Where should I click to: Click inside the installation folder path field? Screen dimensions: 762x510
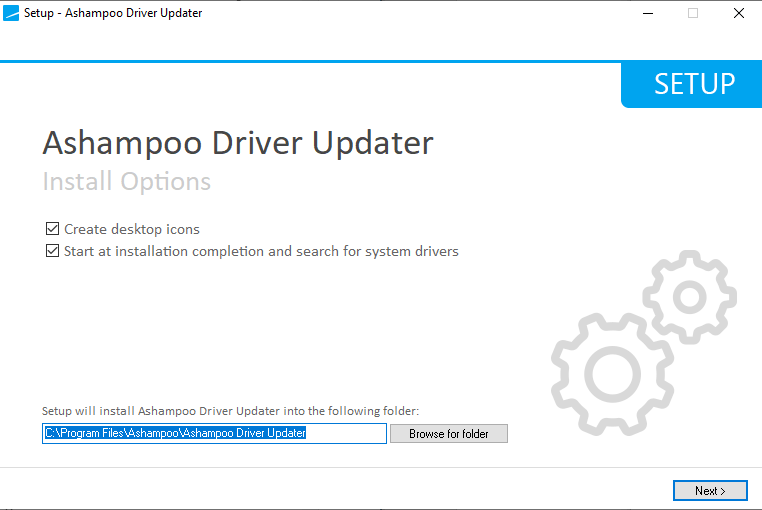[214, 433]
